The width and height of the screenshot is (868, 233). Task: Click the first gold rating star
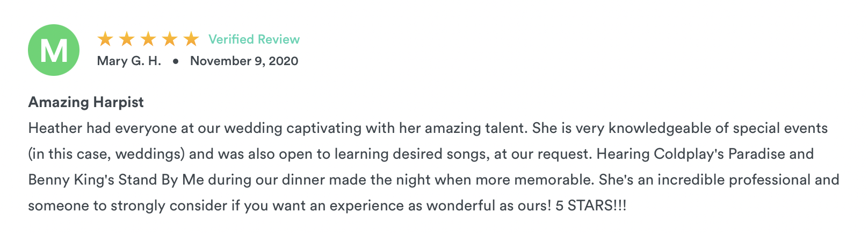105,39
